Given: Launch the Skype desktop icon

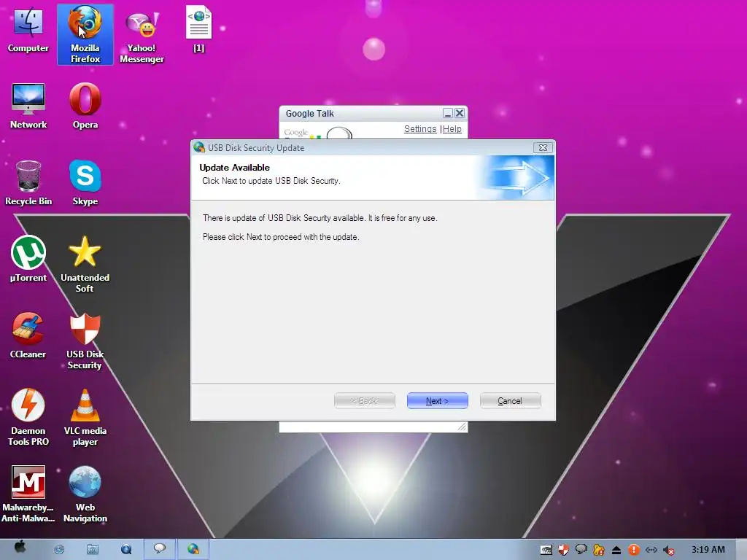Looking at the screenshot, I should coord(85,183).
